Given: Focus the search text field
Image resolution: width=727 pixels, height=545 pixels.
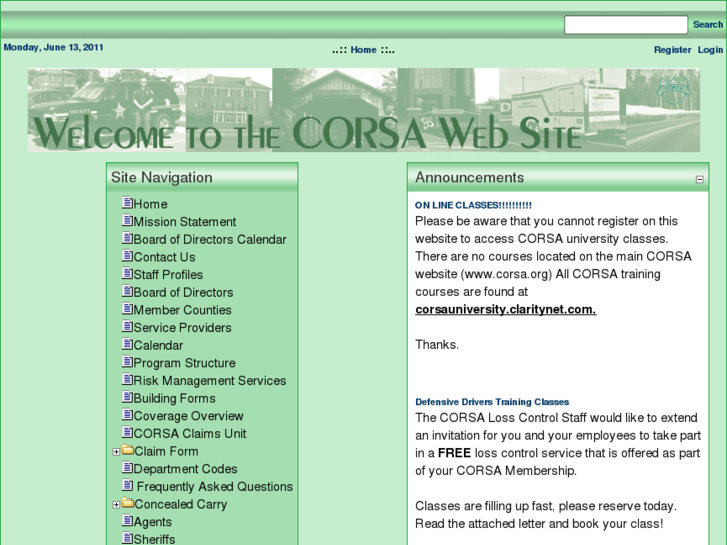Looking at the screenshot, I should click(626, 25).
